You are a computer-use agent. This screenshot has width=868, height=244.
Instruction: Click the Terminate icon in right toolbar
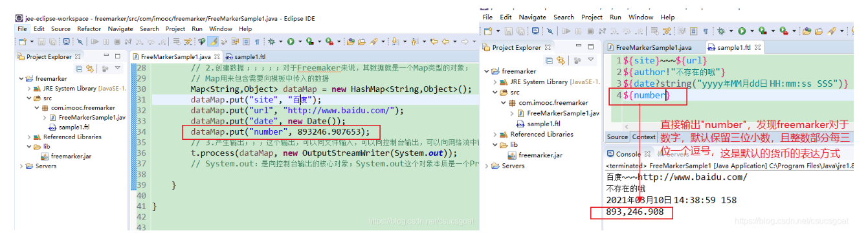(590, 31)
